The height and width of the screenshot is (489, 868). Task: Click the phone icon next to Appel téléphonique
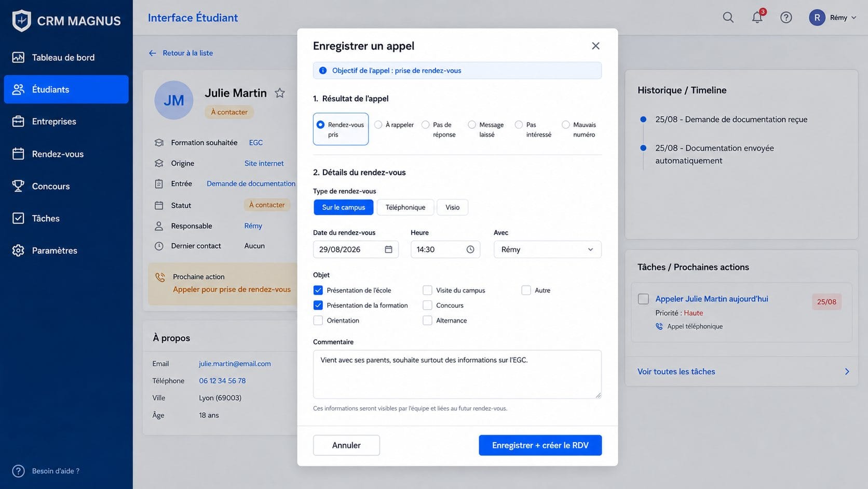point(659,326)
